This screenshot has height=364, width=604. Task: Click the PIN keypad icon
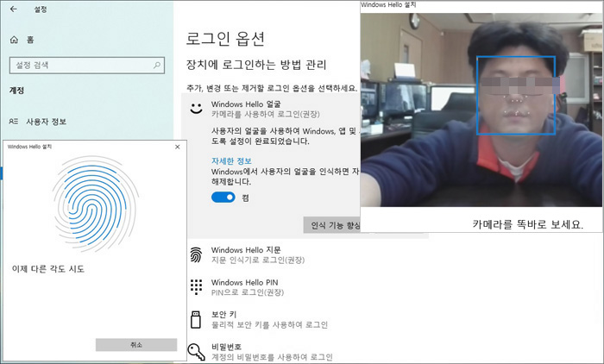click(196, 287)
